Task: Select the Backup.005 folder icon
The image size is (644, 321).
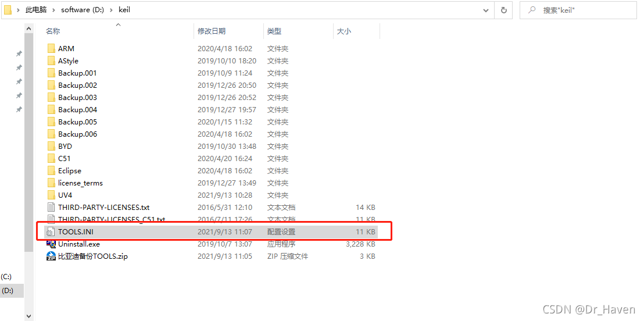Action: 51,122
